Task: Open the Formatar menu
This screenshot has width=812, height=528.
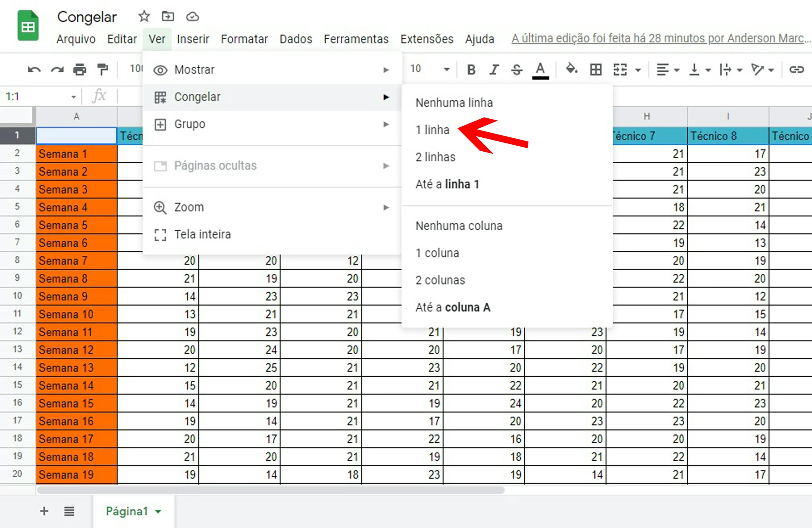Action: (x=244, y=39)
